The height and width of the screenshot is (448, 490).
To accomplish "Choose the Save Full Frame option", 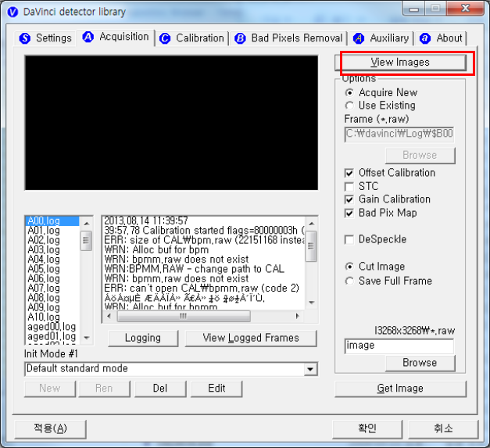I will pos(349,281).
